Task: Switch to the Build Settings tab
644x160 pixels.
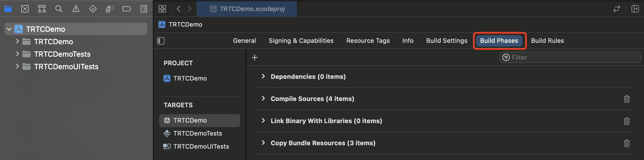Action: [x=447, y=41]
